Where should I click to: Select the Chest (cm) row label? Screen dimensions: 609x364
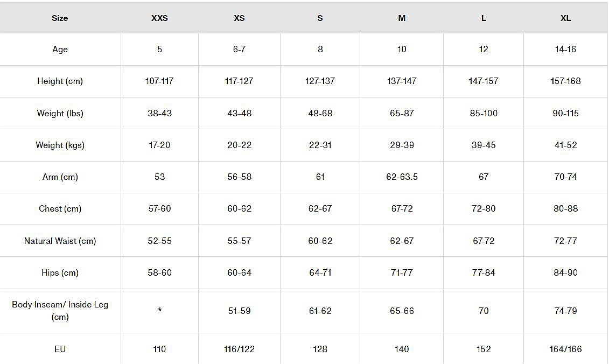click(60, 208)
